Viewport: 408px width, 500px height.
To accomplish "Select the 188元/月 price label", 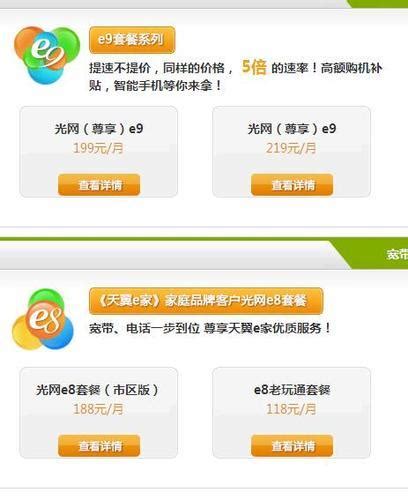I will pyautogui.click(x=98, y=409).
